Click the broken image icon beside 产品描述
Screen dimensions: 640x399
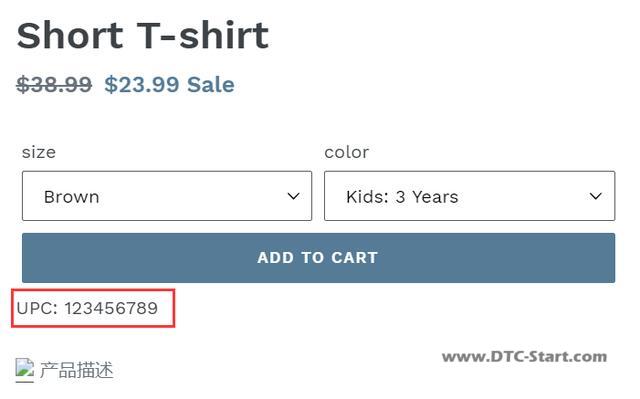[24, 370]
